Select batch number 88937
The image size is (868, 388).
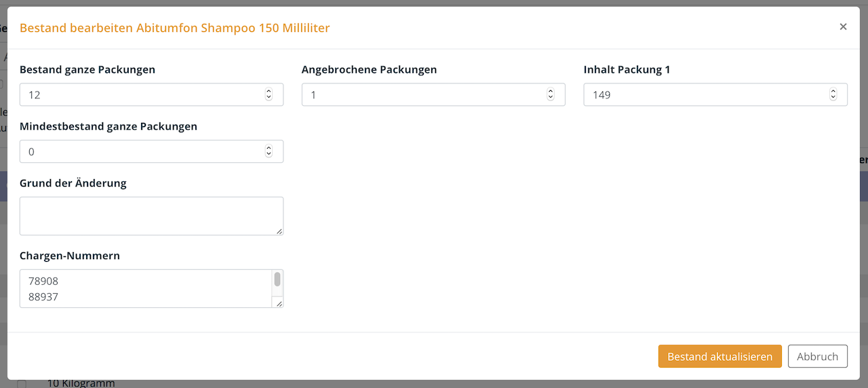[x=43, y=297]
